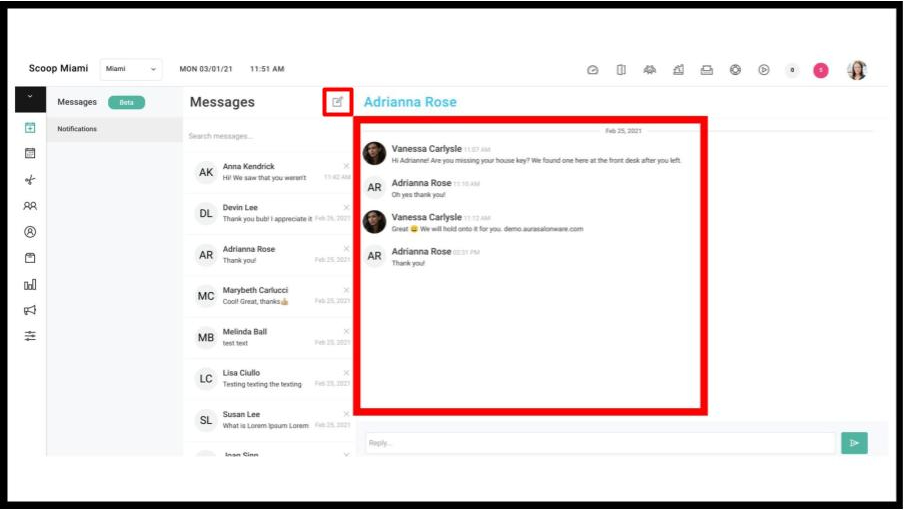Click the compose new message icon
Screen dimensions: 904x510
337,102
